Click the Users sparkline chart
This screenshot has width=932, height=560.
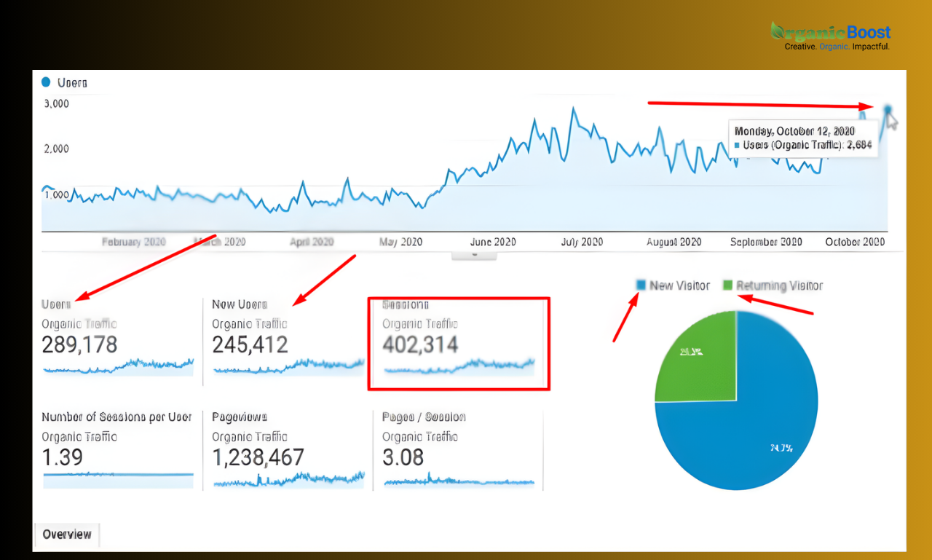pos(118,366)
